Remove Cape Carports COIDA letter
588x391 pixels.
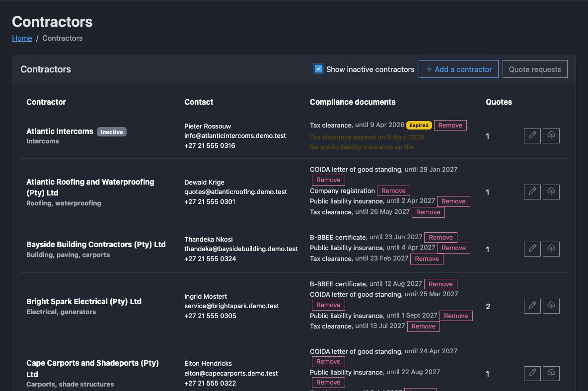click(328, 361)
